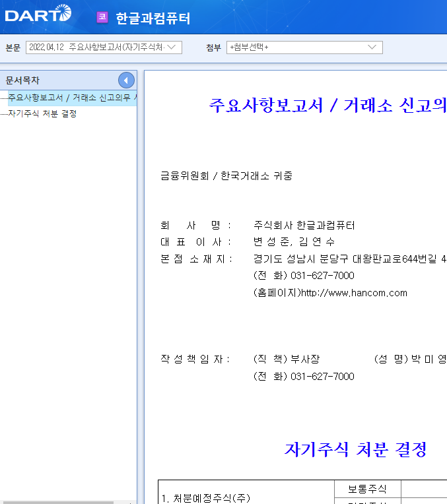Screen dimensions: 447x504
Task: Click the purple 코 KOSDAQ market badge
Action: click(x=102, y=17)
